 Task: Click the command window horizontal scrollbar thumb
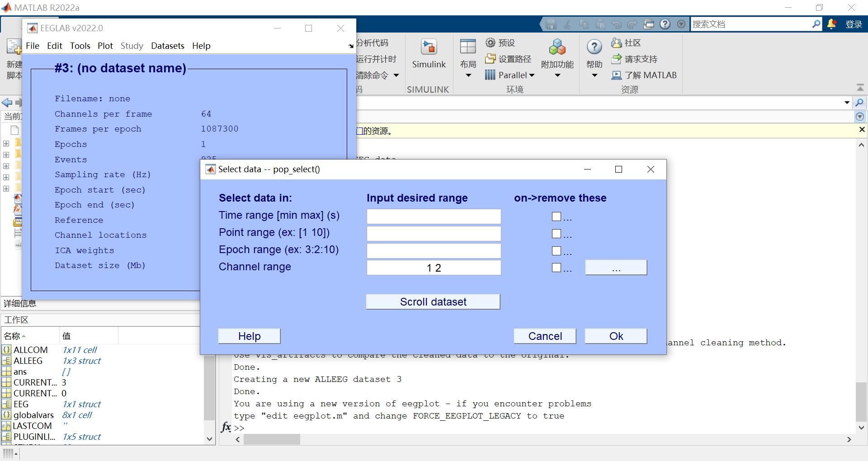click(x=272, y=439)
